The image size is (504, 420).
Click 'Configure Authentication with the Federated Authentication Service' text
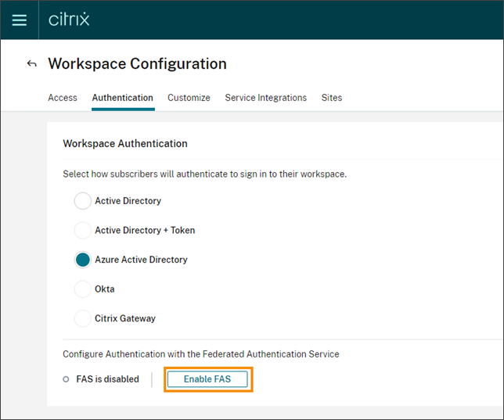tap(201, 354)
